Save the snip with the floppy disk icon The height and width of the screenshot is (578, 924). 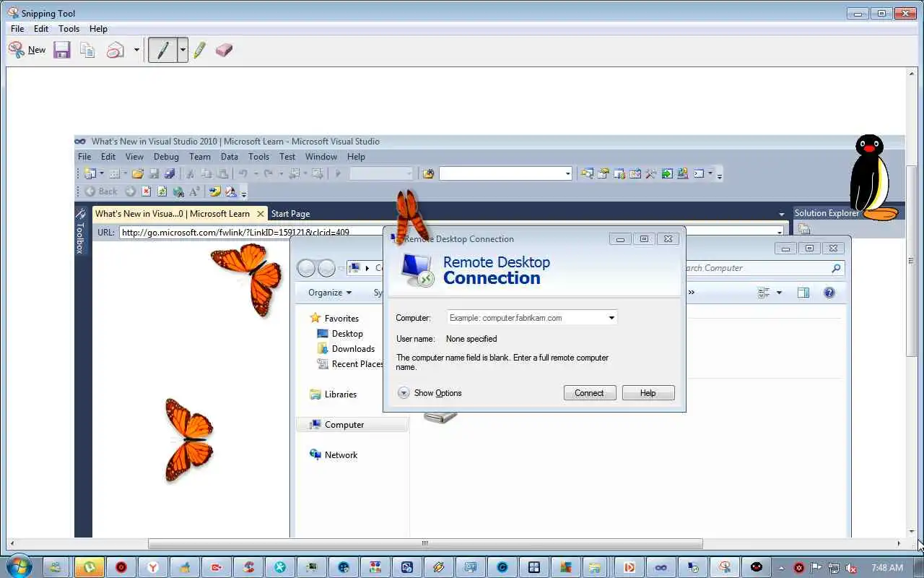(62, 50)
